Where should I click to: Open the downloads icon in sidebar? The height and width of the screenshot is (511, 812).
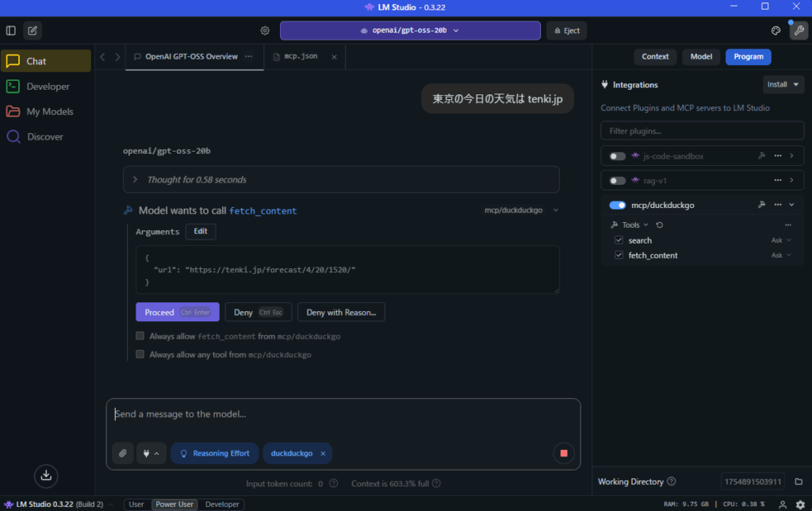click(46, 475)
